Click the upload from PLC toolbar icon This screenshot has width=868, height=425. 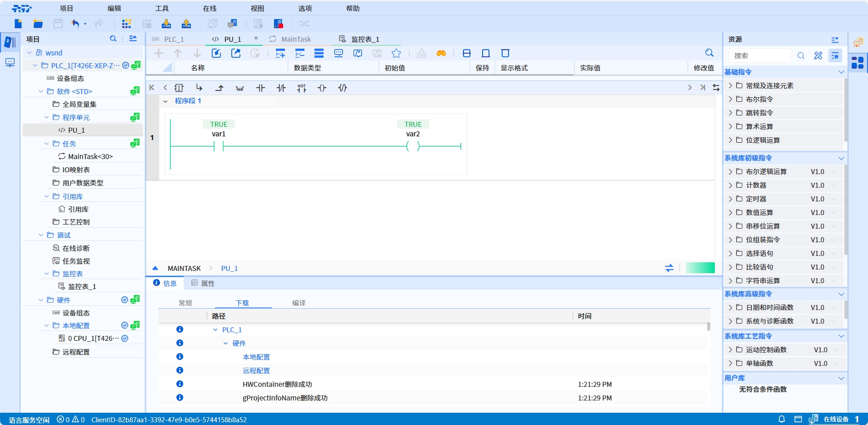point(186,24)
